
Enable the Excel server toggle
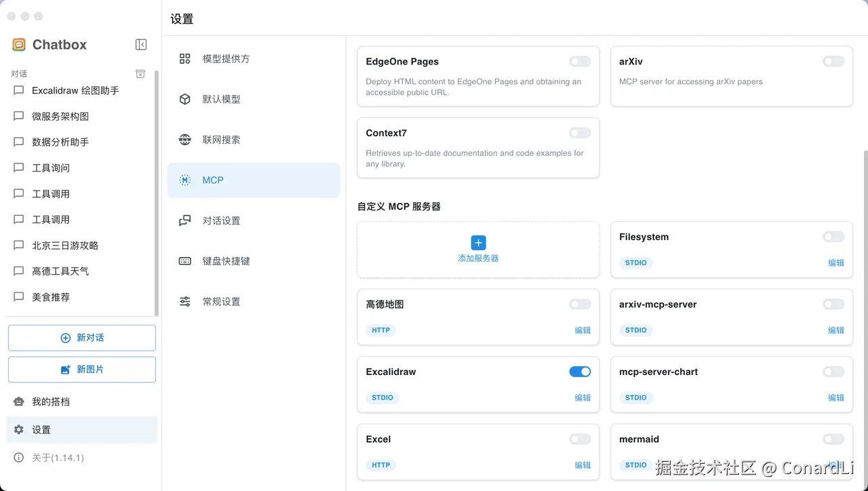coord(580,439)
